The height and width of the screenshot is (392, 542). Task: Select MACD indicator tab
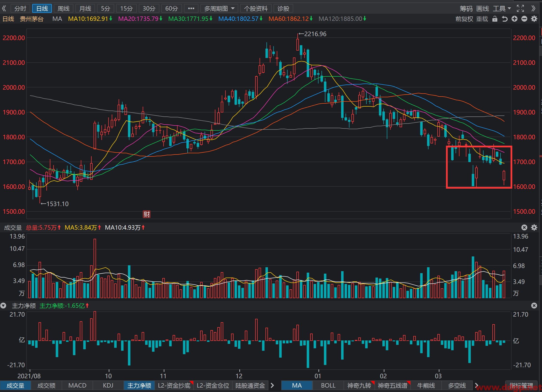(77, 385)
